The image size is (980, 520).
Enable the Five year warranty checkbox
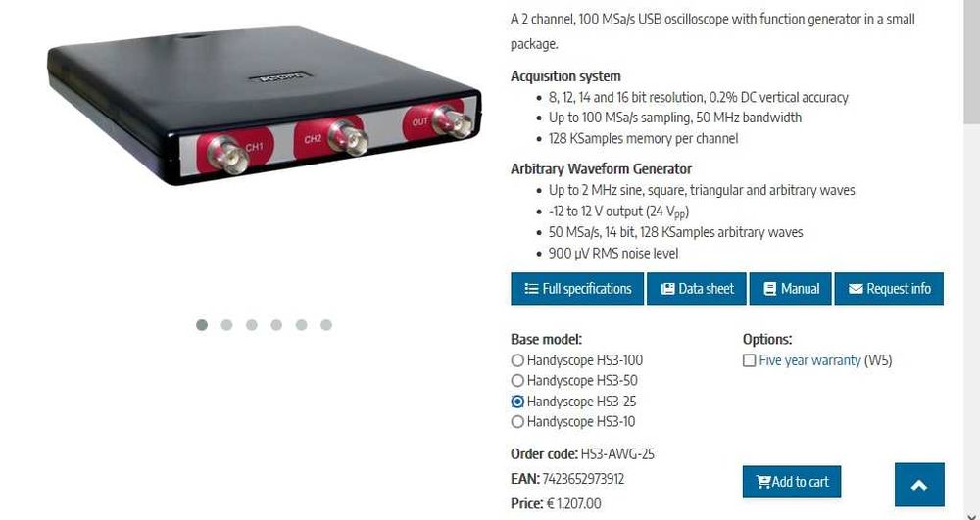pos(749,360)
